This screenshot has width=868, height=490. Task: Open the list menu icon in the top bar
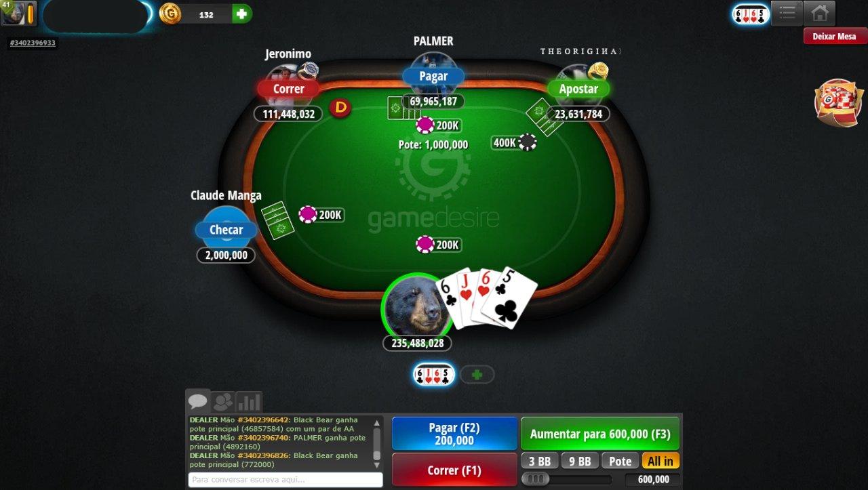[x=787, y=13]
